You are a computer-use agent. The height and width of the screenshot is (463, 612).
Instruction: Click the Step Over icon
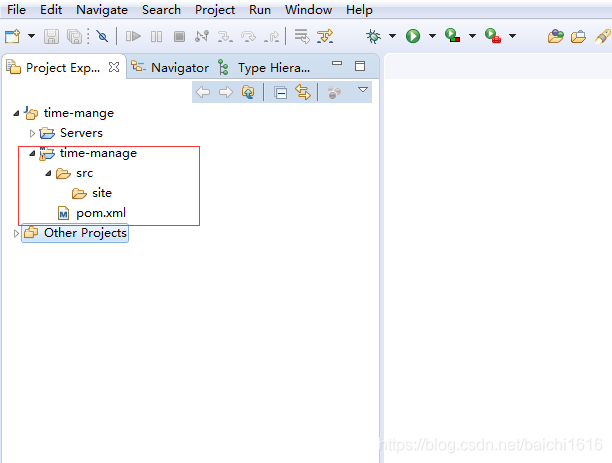pos(248,36)
